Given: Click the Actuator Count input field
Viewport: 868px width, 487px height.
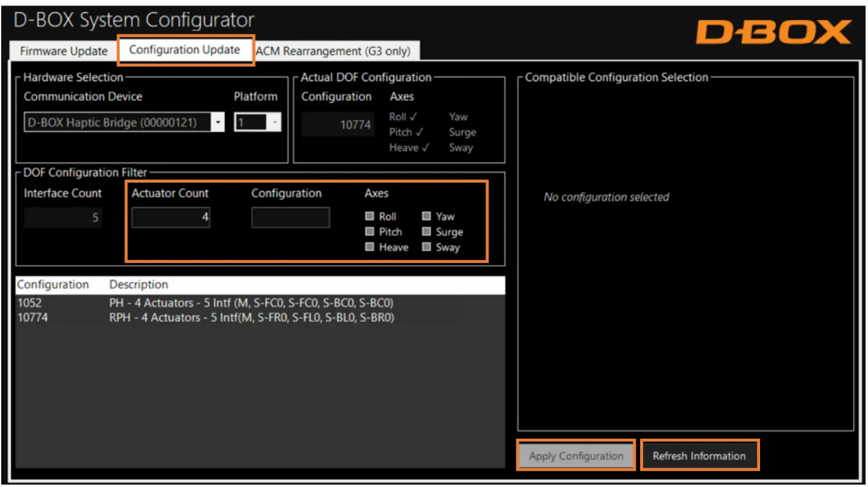Looking at the screenshot, I should click(x=171, y=217).
